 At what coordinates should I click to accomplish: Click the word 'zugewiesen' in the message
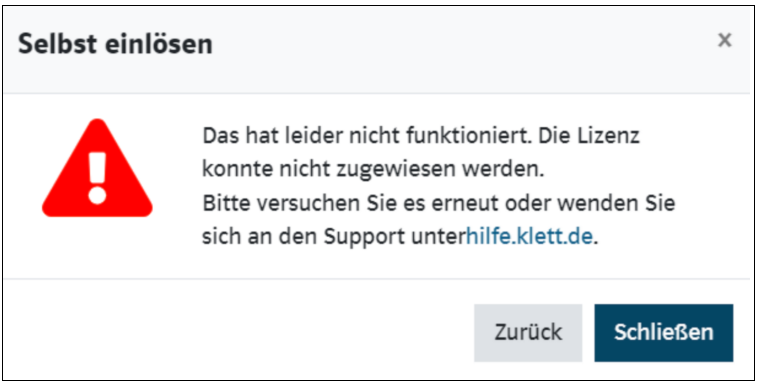pyautogui.click(x=404, y=170)
